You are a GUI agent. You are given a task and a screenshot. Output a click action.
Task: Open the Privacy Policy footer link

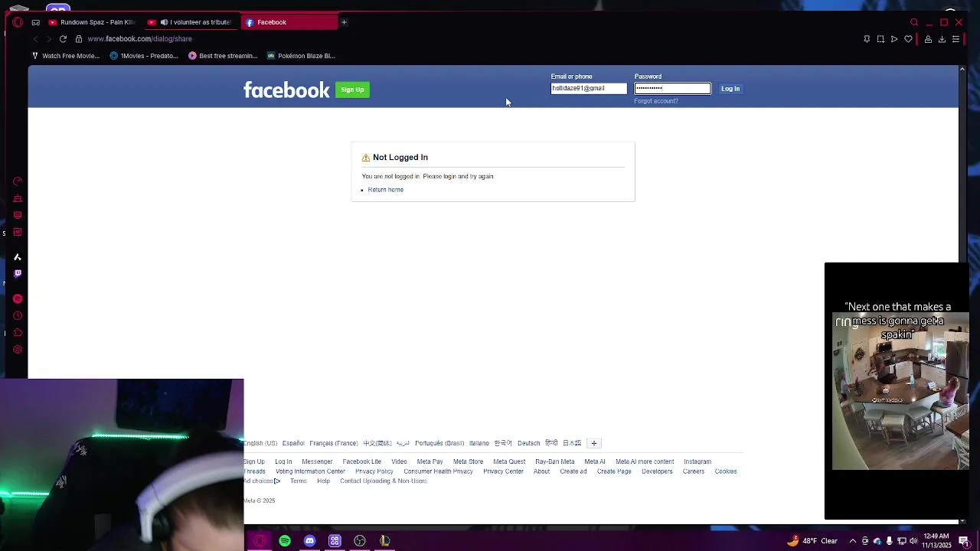coord(374,471)
